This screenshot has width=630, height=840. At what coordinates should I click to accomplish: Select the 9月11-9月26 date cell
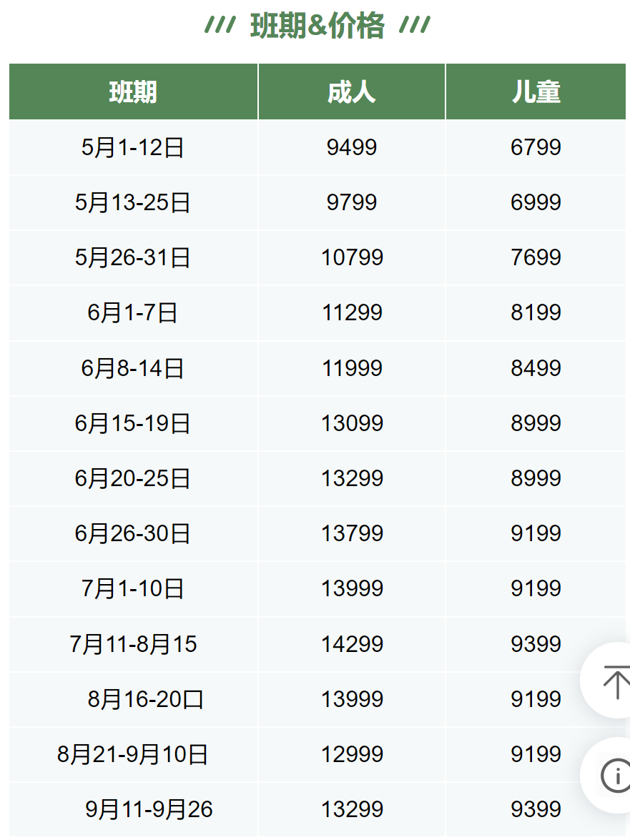click(134, 809)
